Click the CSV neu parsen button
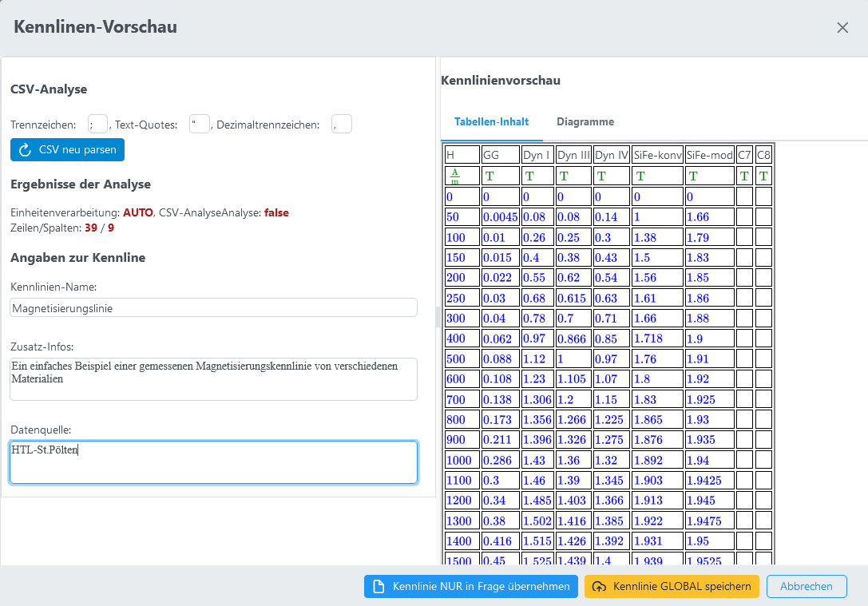Viewport: 868px width, 606px height. pos(68,150)
